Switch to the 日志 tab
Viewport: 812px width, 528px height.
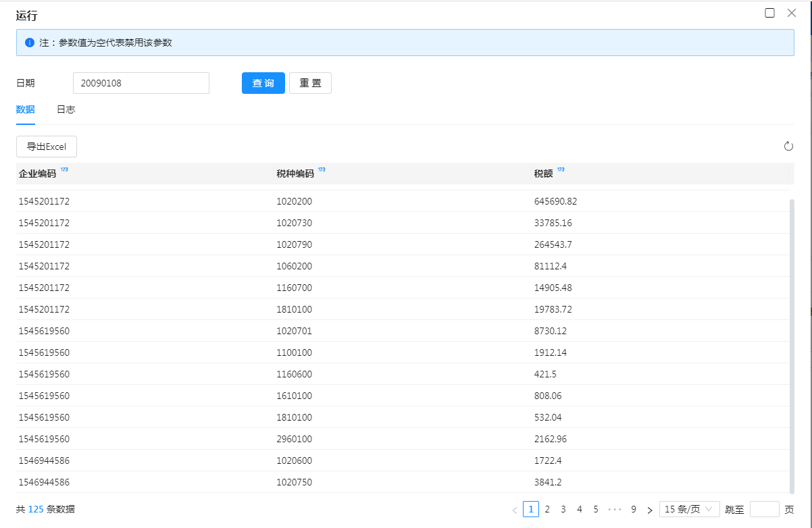point(66,109)
